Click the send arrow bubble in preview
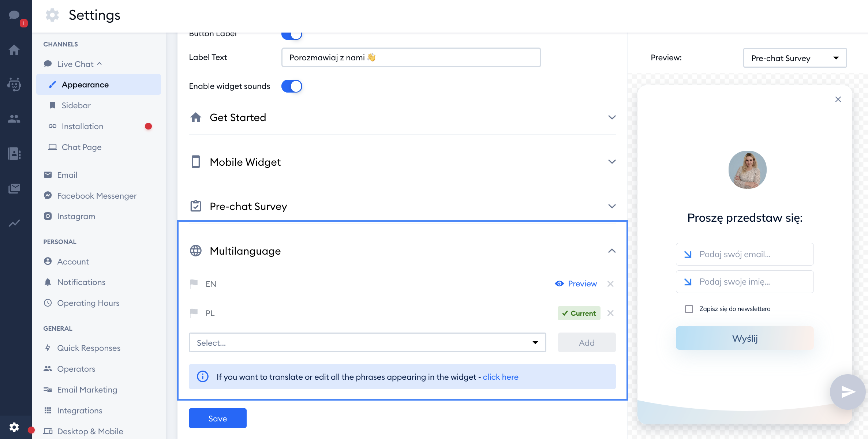The height and width of the screenshot is (439, 868). 848,392
